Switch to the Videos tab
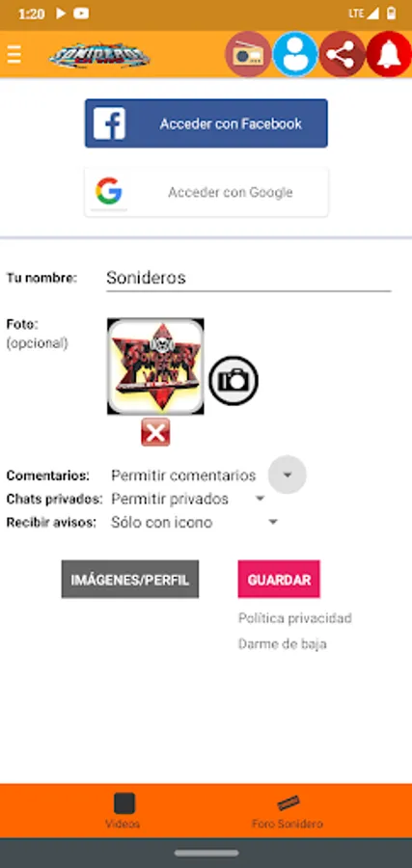 pyautogui.click(x=123, y=811)
